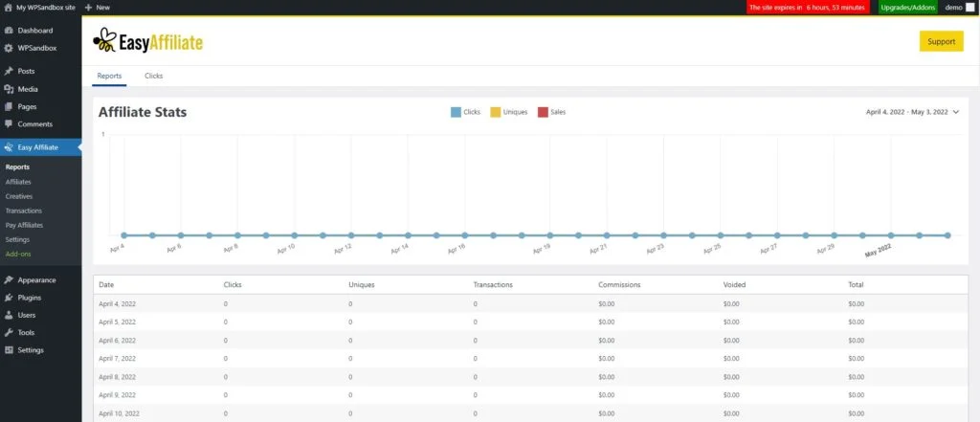Screen dimensions: 980x422
Task: Open the April 4 - May 3 date range dropdown
Action: tap(912, 112)
